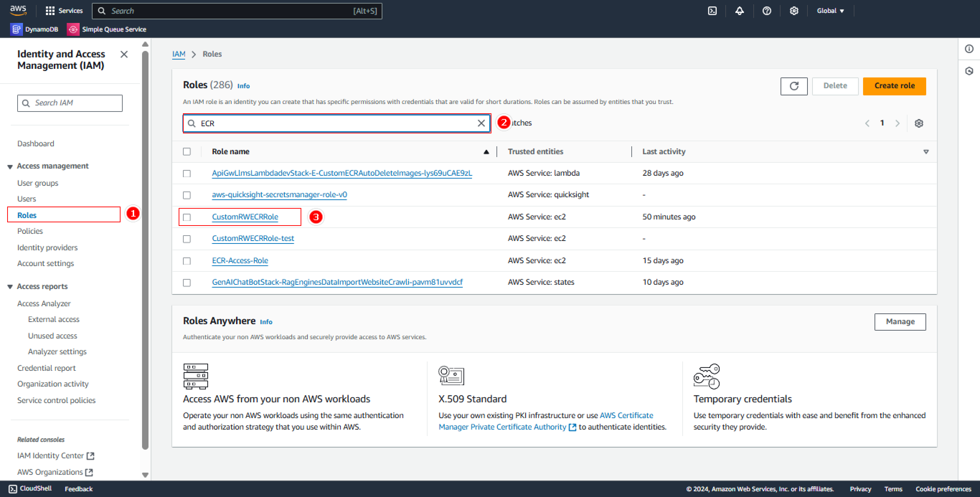Open the Global region dropdown
This screenshot has height=497, width=980.
point(830,11)
